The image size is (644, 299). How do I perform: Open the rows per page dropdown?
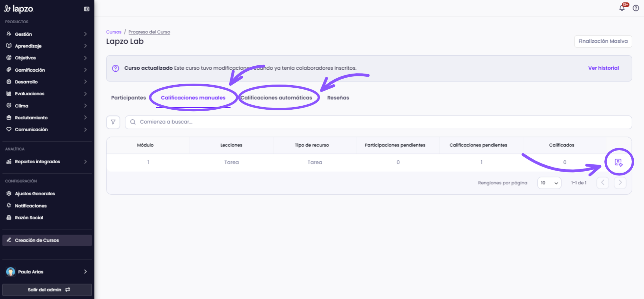549,183
